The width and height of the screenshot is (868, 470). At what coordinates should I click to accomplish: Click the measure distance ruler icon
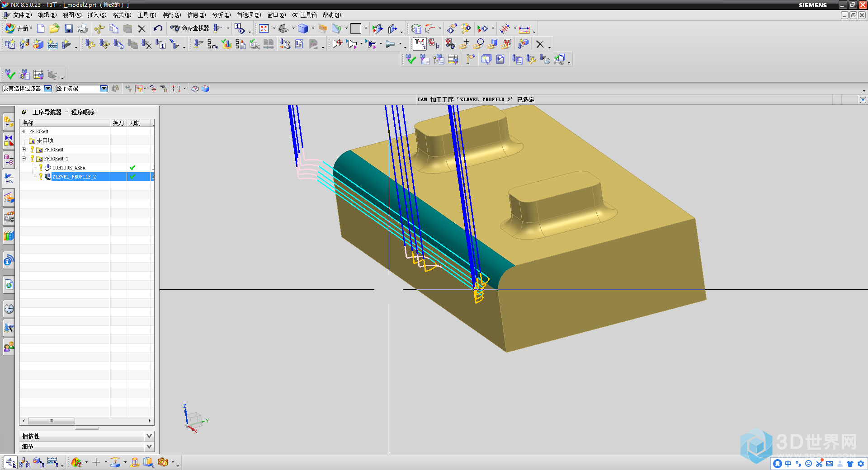click(524, 29)
